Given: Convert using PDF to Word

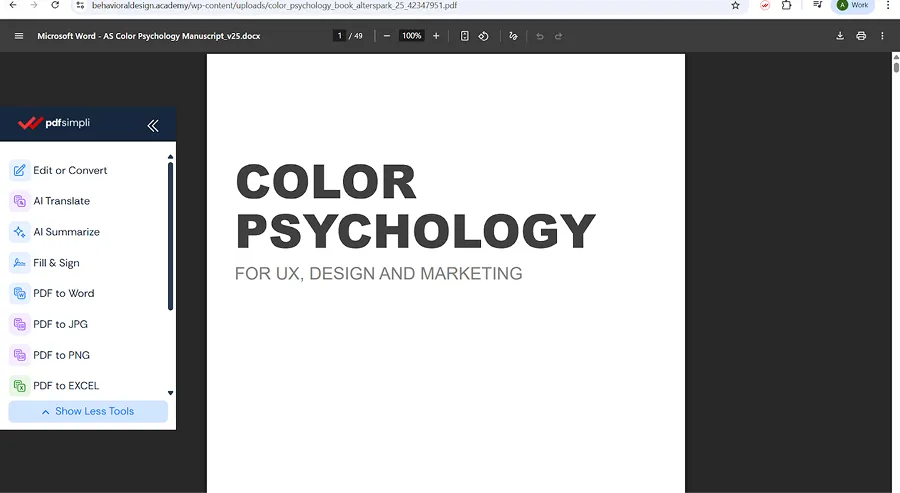Looking at the screenshot, I should click(x=63, y=293).
